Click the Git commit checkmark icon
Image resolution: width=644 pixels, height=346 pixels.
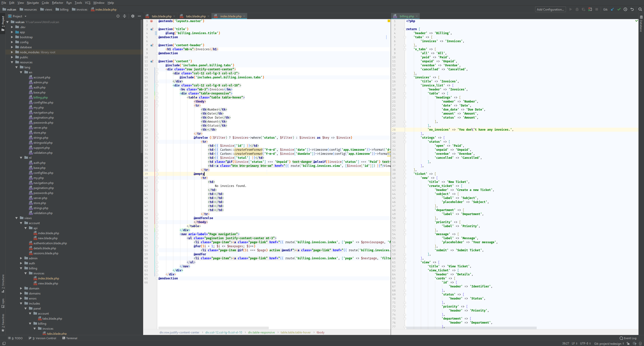coord(619,10)
